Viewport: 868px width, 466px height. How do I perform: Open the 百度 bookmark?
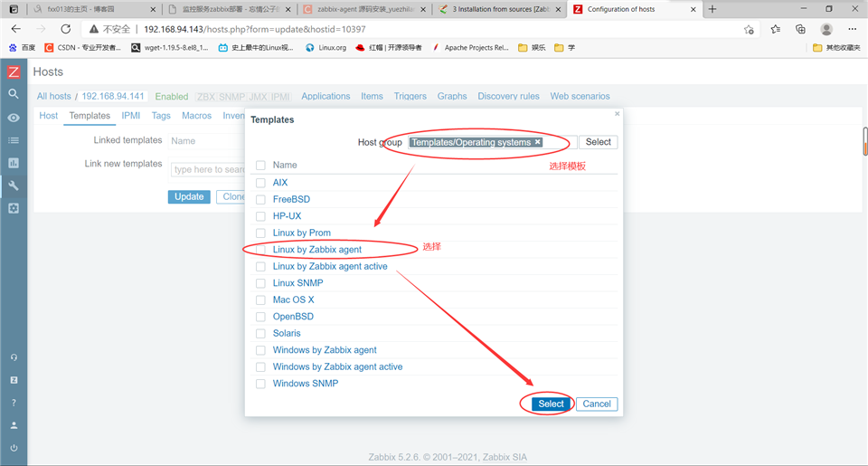pyautogui.click(x=22, y=48)
